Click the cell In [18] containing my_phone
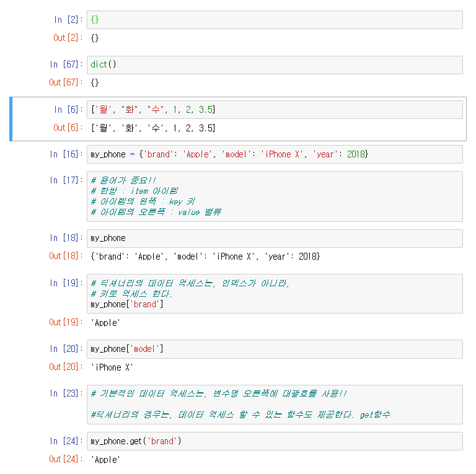Image resolution: width=476 pixels, height=474 pixels. tap(275, 239)
